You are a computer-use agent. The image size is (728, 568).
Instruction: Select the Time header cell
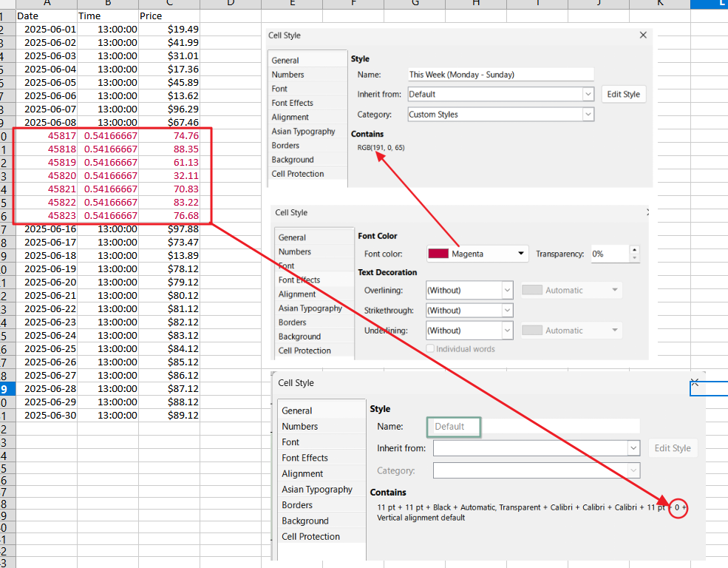108,16
